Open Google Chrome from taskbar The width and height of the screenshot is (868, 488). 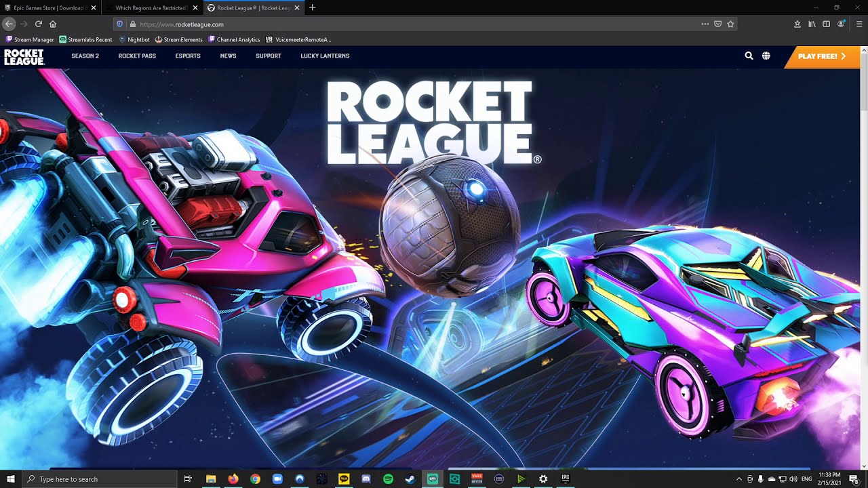[255, 479]
